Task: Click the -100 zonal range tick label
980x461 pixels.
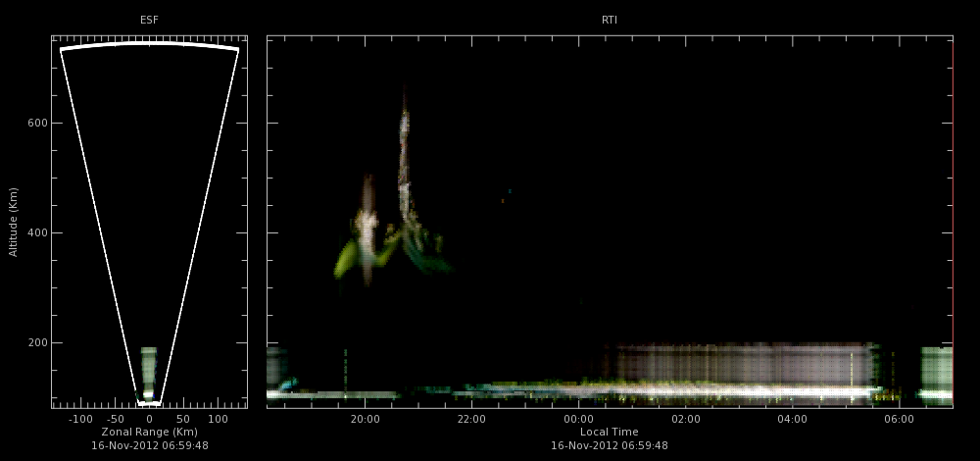Action: 80,419
